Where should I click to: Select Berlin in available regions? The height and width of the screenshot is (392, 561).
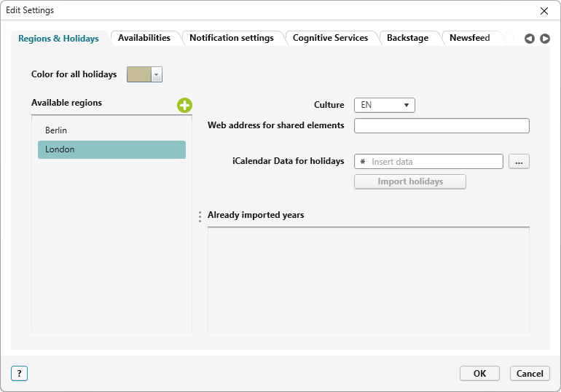click(111, 130)
